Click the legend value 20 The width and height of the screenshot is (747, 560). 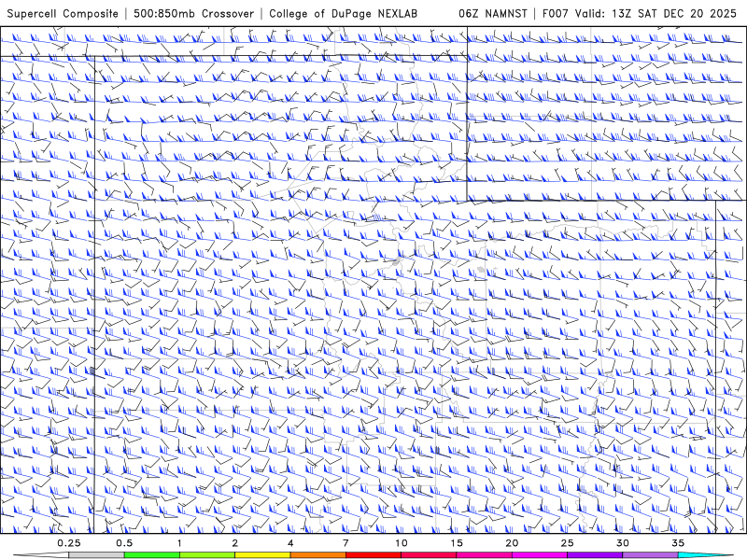click(512, 543)
